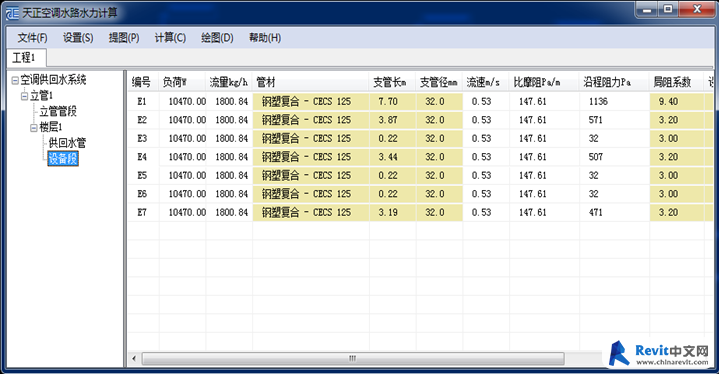Click the 管材 column header
This screenshot has height=374, width=719.
click(310, 82)
